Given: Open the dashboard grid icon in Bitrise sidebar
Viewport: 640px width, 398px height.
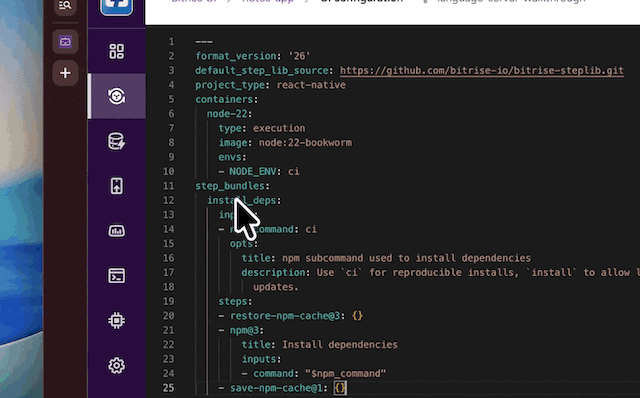Looking at the screenshot, I should [117, 51].
